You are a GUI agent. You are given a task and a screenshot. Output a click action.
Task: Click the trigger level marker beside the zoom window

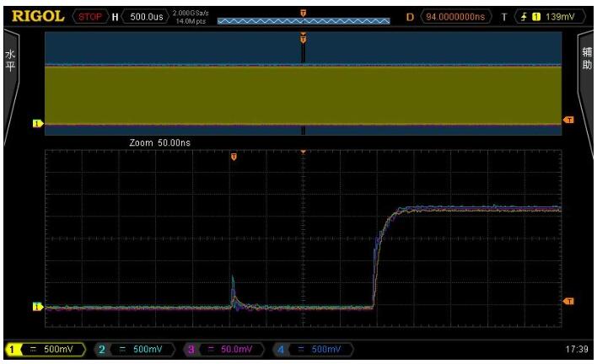pos(567,302)
